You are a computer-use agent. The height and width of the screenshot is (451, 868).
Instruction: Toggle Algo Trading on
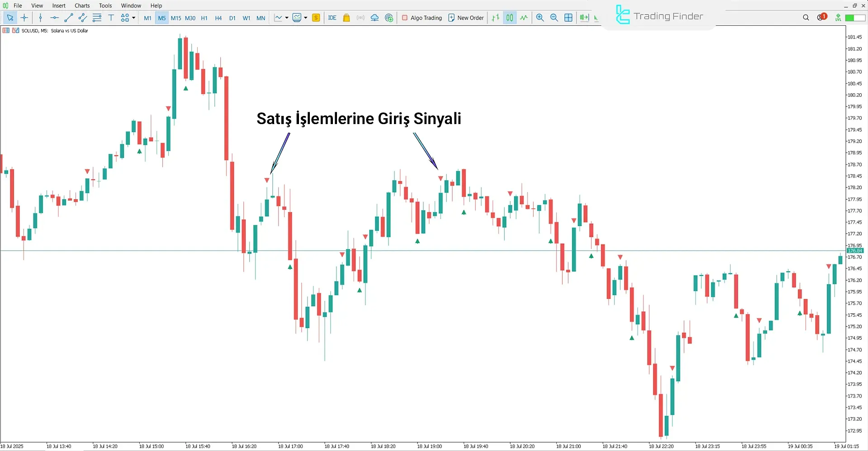[x=422, y=18]
